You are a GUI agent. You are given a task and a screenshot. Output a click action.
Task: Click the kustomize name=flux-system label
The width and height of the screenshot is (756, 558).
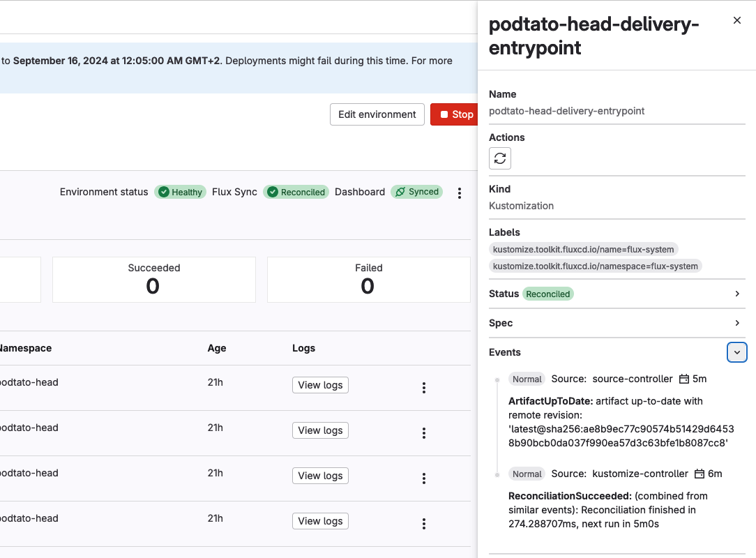tap(583, 249)
